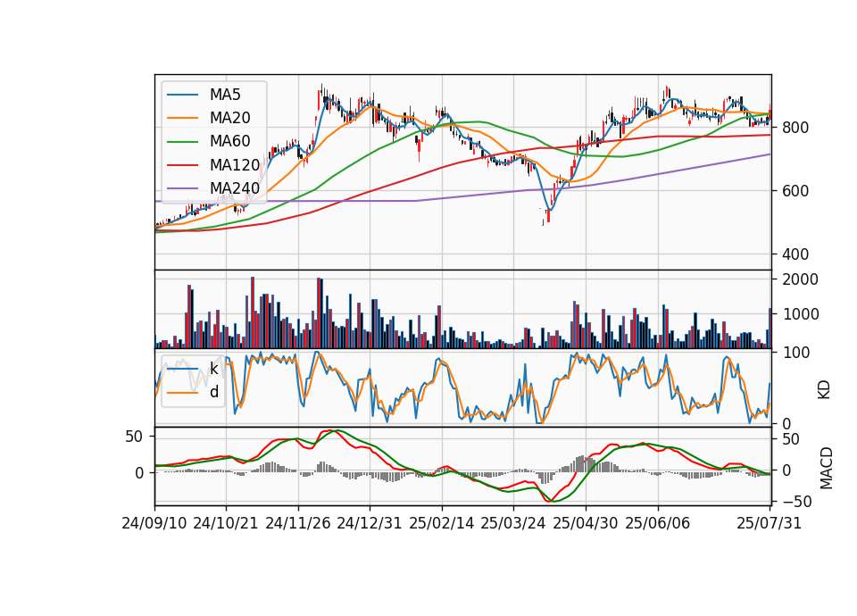Click the 2000 volume axis label
Image resolution: width=857 pixels, height=616 pixels.
800,279
